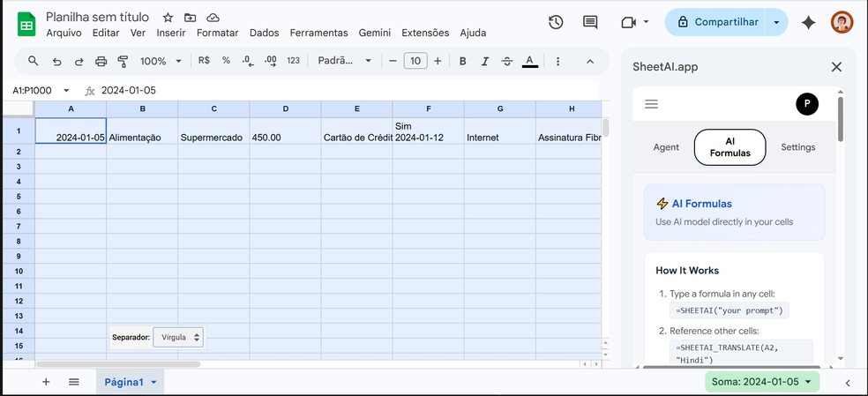The width and height of the screenshot is (868, 396).
Task: Open the Formatar menu
Action: point(218,33)
